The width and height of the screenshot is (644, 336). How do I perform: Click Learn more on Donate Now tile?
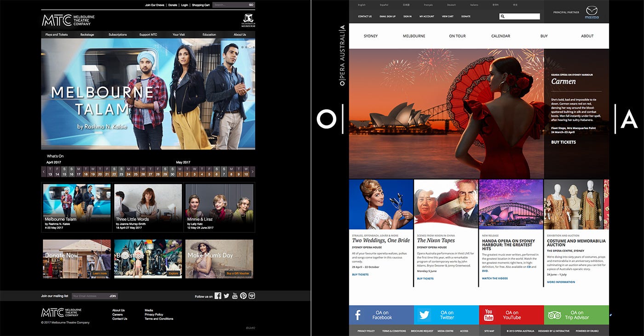coord(100,273)
